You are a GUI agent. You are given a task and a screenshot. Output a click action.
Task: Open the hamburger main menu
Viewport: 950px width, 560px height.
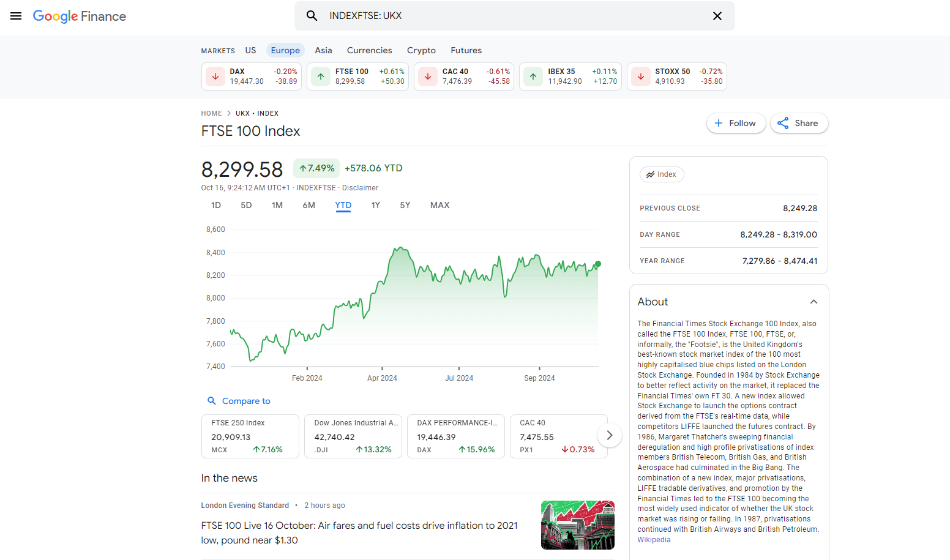point(16,16)
